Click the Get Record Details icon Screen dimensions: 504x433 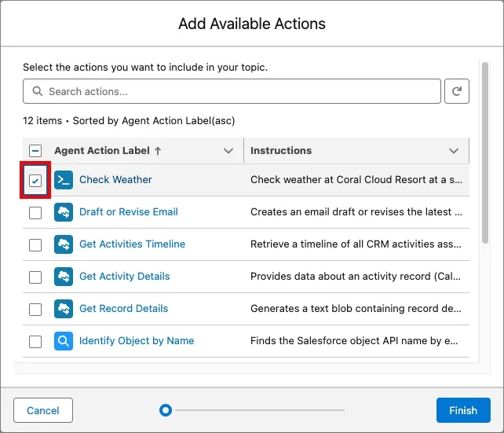[64, 309]
